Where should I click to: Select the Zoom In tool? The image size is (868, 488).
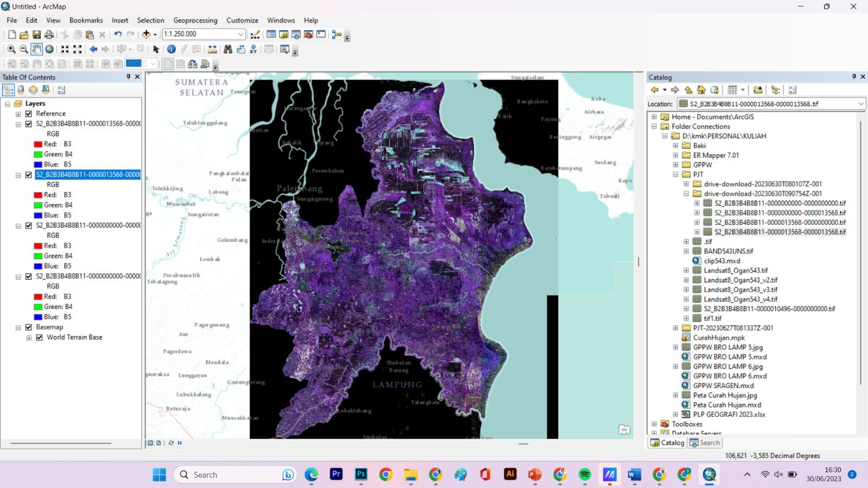click(x=11, y=49)
